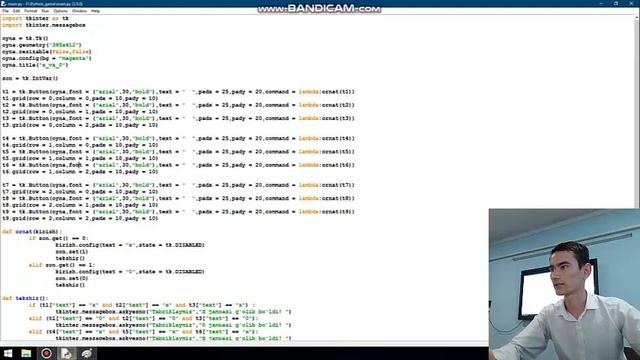Click the 't1 = tk.Button' line

[x=178, y=92]
